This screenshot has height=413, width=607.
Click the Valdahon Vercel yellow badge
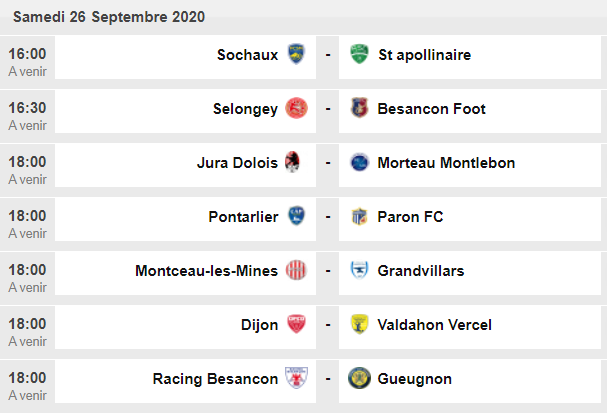(x=358, y=325)
